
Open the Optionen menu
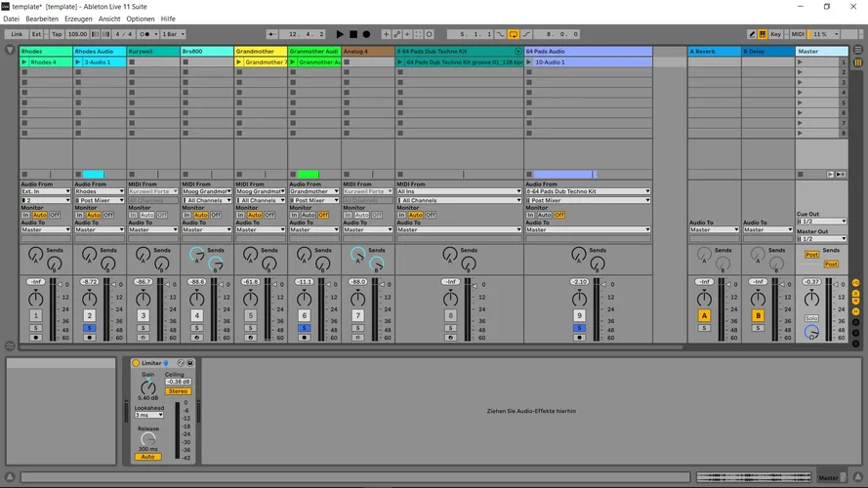pos(141,19)
